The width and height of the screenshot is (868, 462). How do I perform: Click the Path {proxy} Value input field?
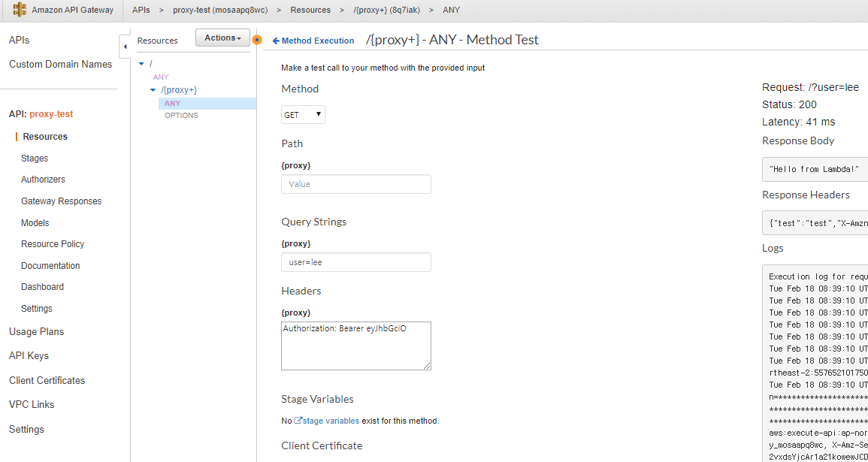tap(356, 184)
